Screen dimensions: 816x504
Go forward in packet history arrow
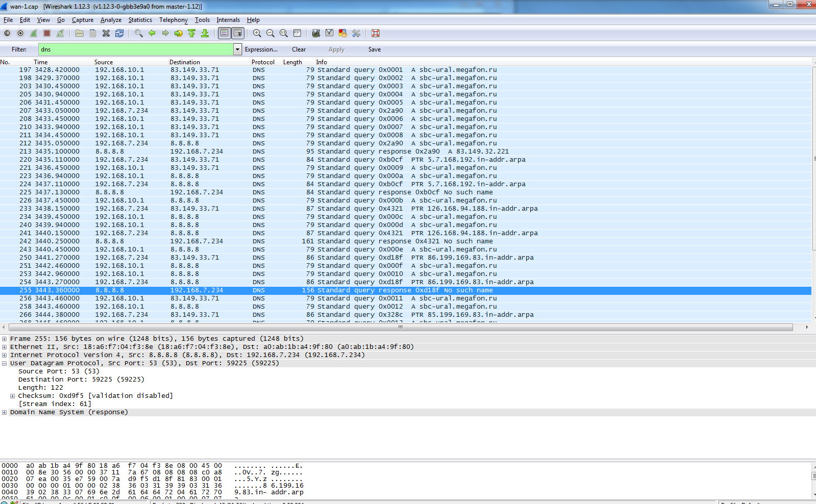[x=165, y=33]
